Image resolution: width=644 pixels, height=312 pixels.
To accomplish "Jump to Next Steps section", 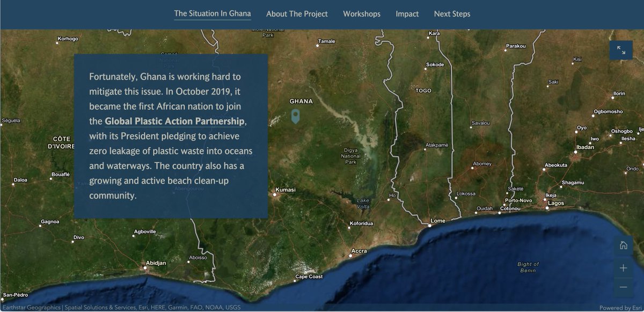I will click(x=452, y=14).
